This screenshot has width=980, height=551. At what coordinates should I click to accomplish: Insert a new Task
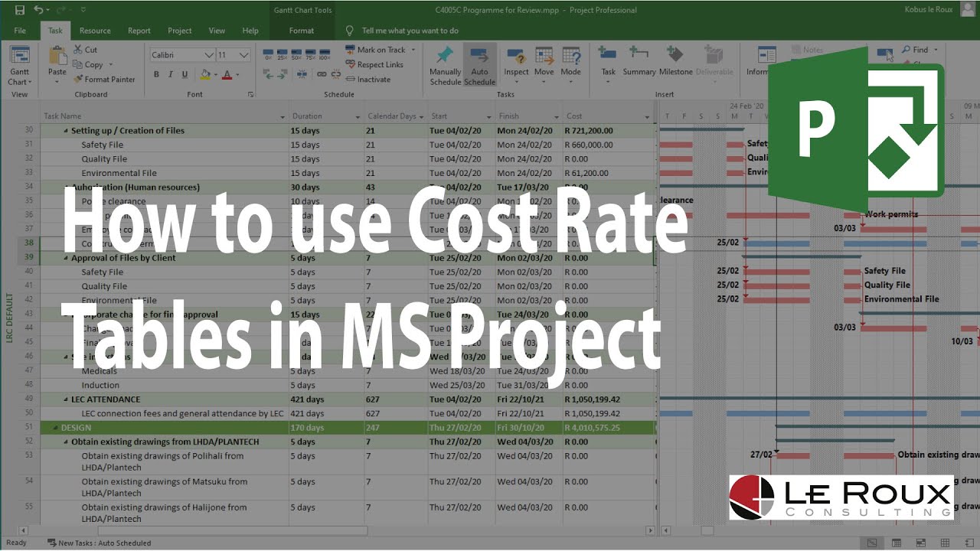click(608, 64)
